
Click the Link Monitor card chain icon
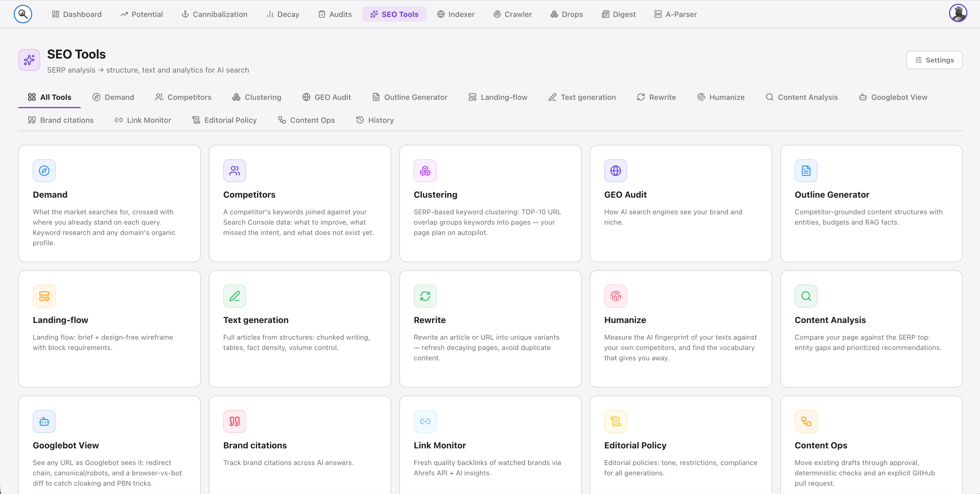point(425,421)
